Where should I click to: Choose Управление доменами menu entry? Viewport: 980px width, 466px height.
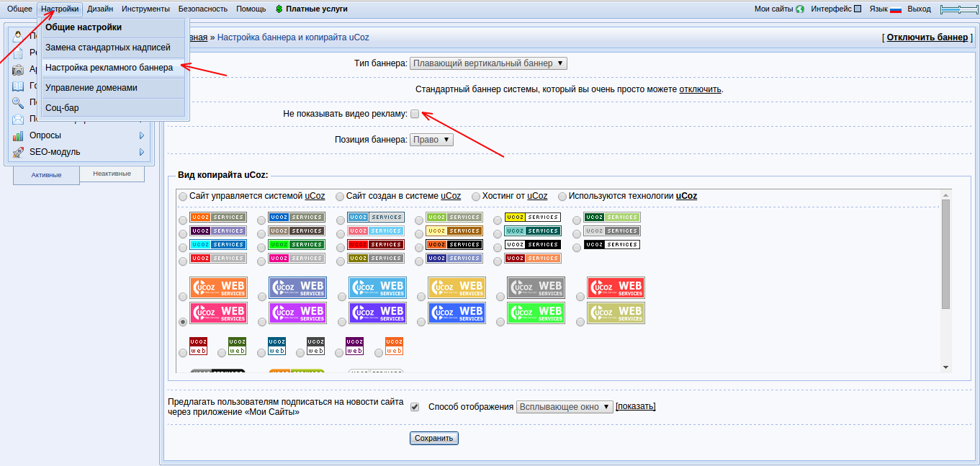[x=114, y=88]
